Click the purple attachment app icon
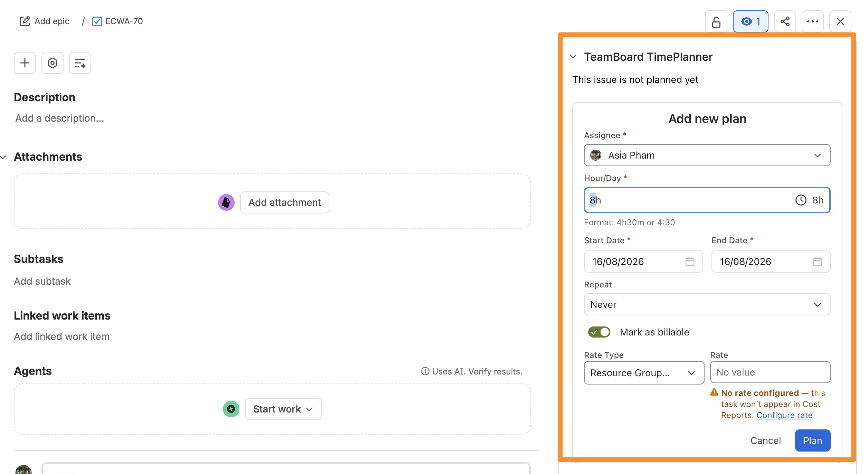Screen dimensions: 868x474 coord(226,202)
